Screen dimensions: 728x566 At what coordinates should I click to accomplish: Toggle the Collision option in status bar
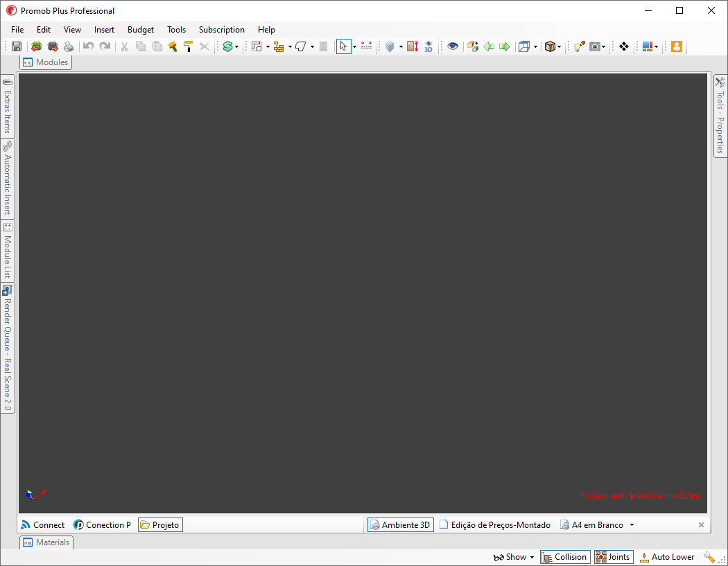coord(564,557)
